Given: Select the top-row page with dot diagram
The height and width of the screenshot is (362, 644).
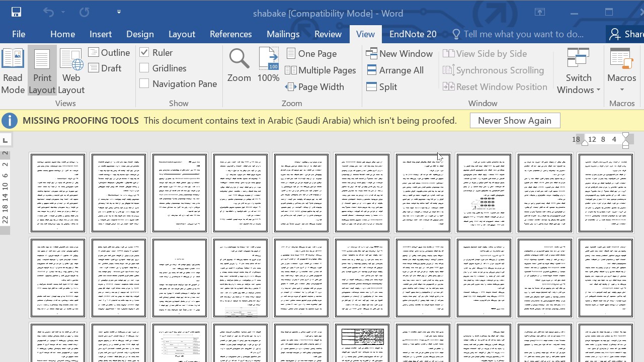Looking at the screenshot, I should (484, 193).
